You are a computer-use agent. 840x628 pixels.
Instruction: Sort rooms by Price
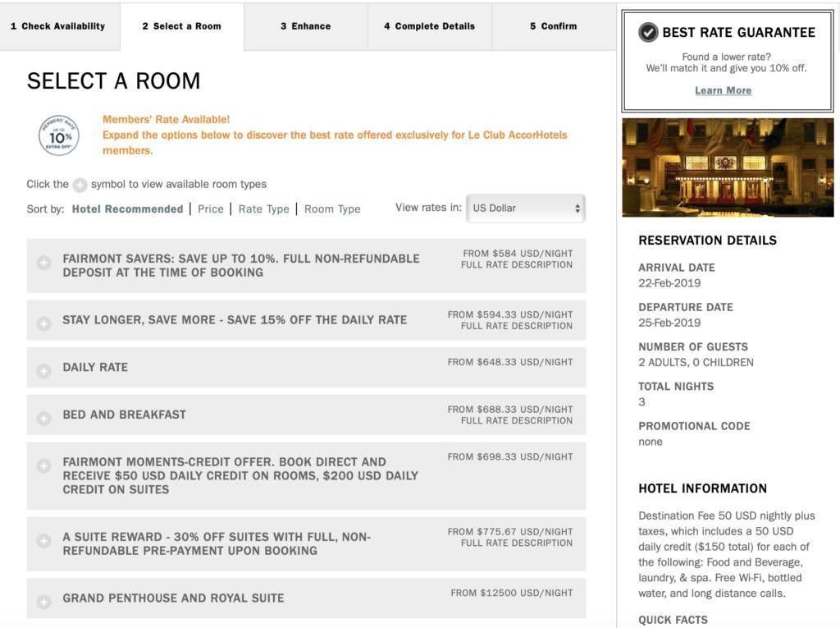211,209
